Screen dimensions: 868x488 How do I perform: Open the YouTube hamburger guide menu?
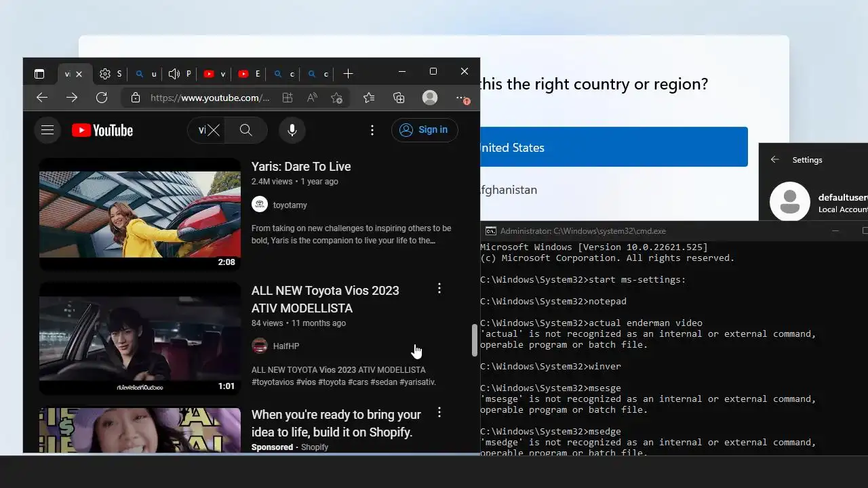pyautogui.click(x=47, y=130)
